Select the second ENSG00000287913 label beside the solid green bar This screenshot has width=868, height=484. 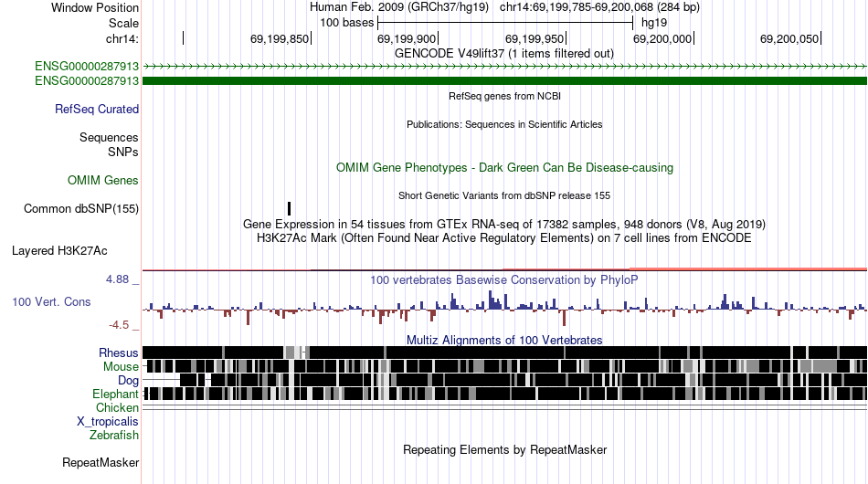[87, 80]
